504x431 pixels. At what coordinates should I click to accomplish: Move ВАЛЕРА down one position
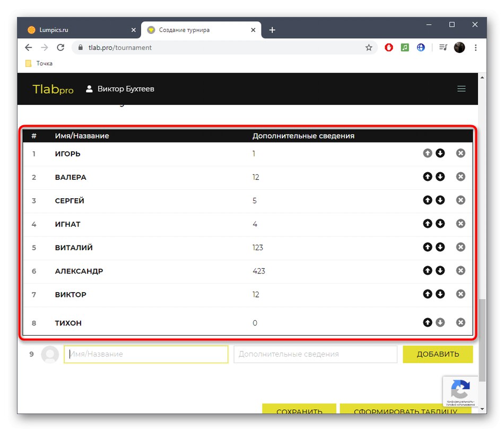point(440,177)
